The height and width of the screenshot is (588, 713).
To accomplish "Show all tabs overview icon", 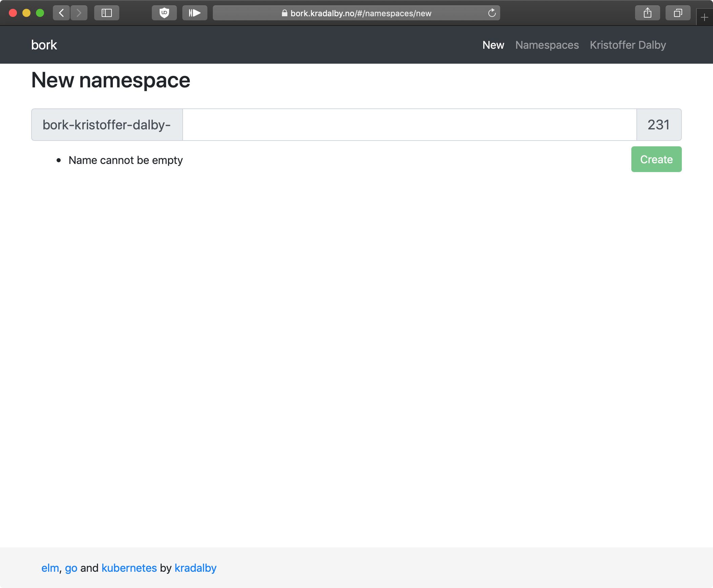I will click(x=678, y=13).
